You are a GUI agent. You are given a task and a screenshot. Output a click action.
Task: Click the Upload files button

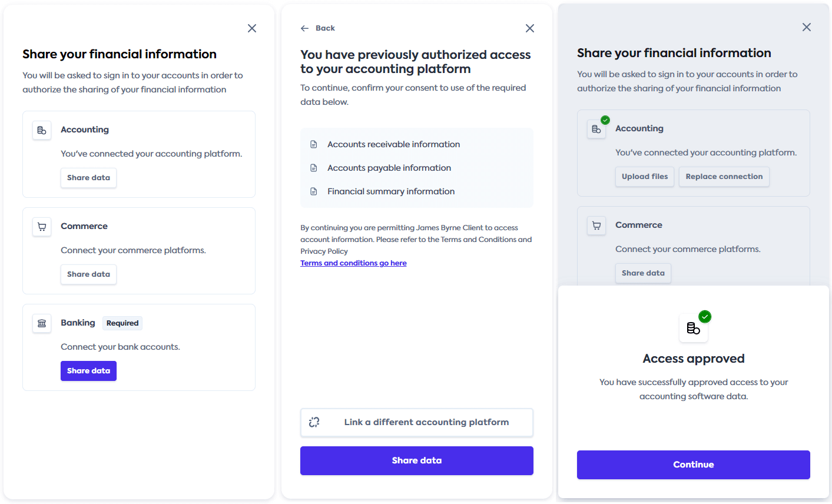click(645, 177)
